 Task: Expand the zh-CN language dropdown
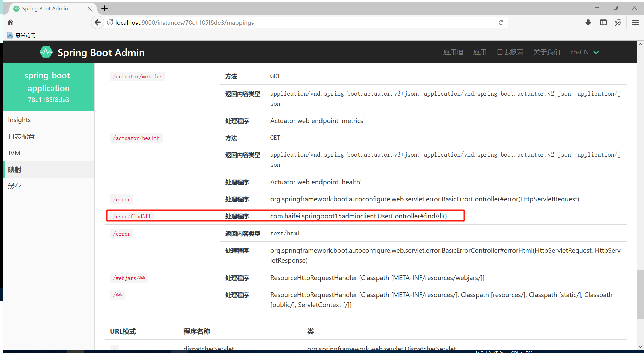584,52
